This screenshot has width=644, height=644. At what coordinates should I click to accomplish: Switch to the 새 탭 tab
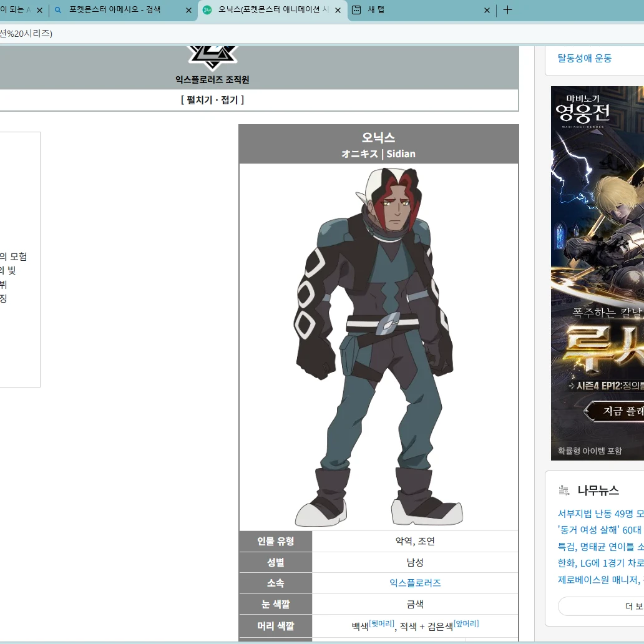421,10
